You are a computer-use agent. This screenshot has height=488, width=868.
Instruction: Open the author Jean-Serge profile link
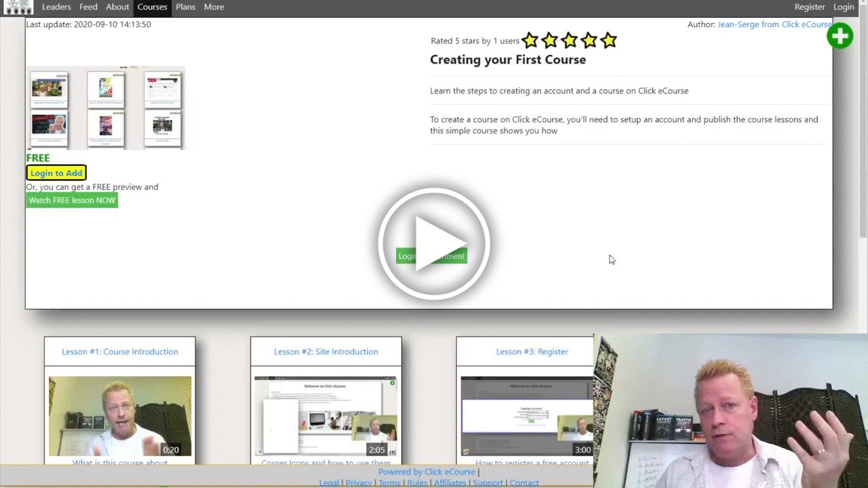click(x=774, y=24)
